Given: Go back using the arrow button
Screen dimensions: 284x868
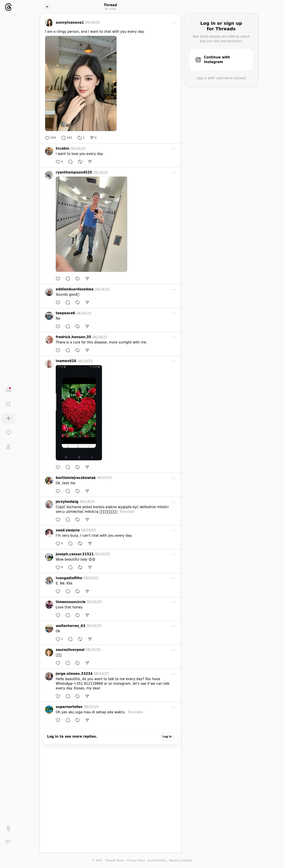Looking at the screenshot, I should (48, 7).
